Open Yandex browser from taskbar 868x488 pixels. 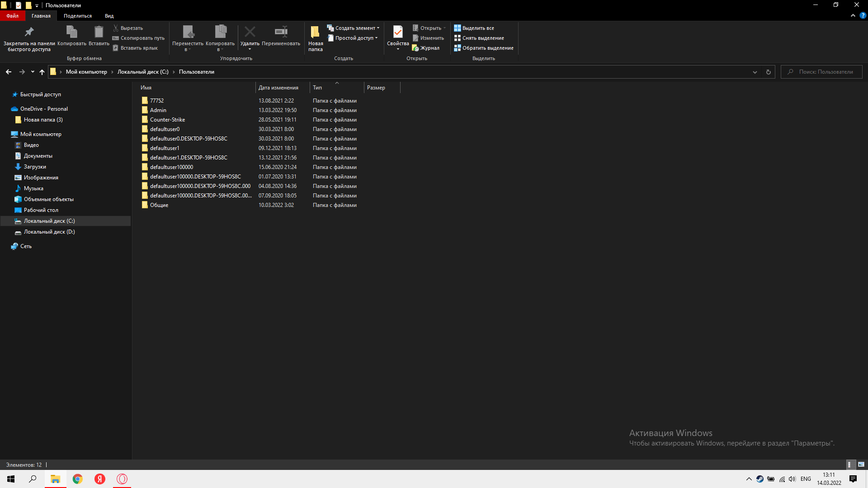pyautogui.click(x=100, y=479)
